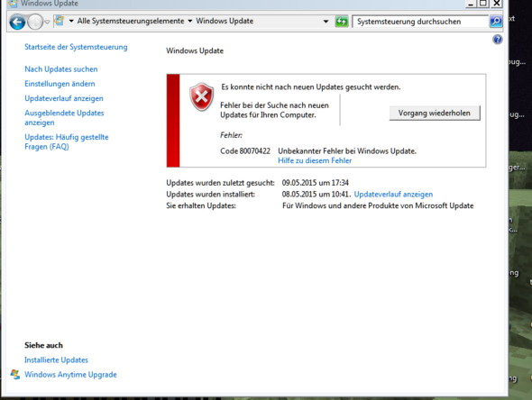Viewport: 532px width, 400px height.
Task: Open Updates: Häufig gestellte Fragen (FAQ)
Action: click(67, 141)
